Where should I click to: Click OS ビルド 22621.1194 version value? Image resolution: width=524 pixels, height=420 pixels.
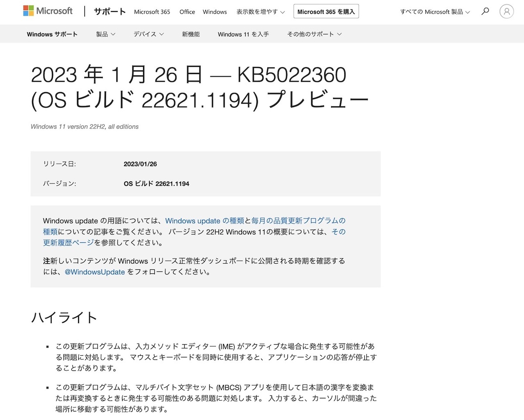156,184
